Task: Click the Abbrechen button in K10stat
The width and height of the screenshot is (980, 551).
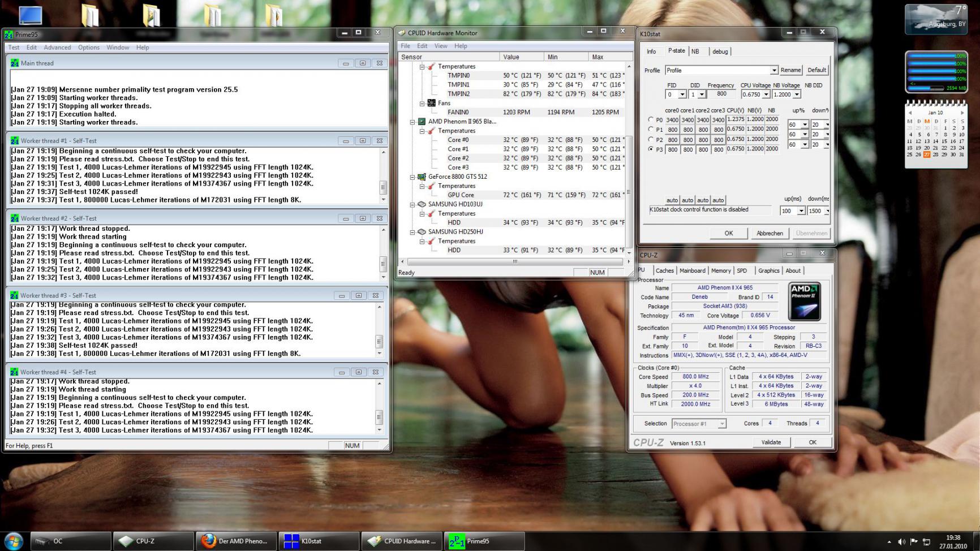Action: (x=770, y=233)
